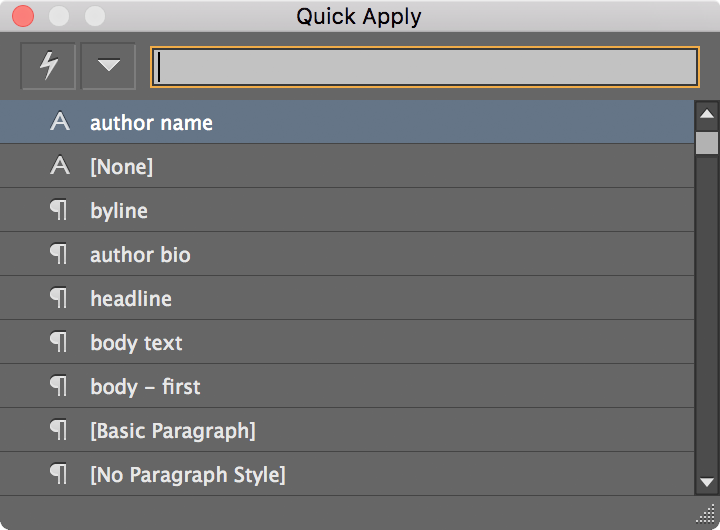The image size is (720, 530).
Task: Click the Quick Apply lightning bolt icon
Action: 48,66
